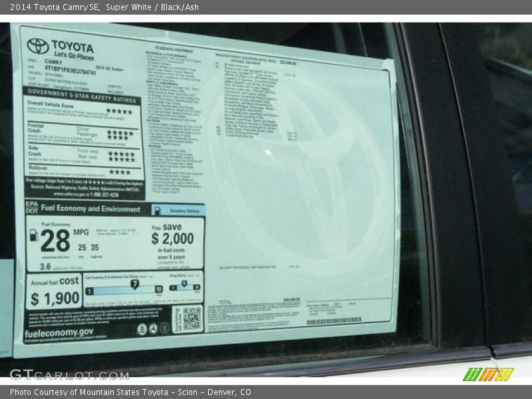532x399 pixels.
Task: Expand the Standard Equipment list
Action: pos(174,48)
